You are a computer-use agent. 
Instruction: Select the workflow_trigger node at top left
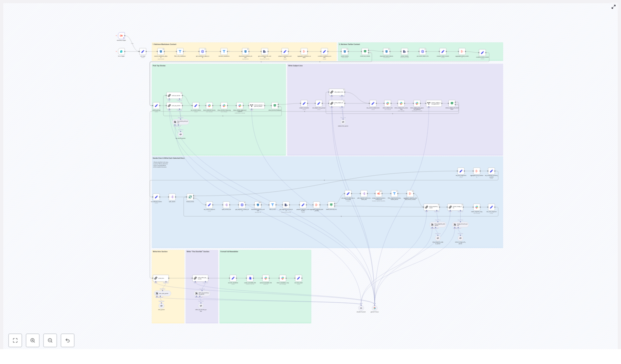click(121, 35)
